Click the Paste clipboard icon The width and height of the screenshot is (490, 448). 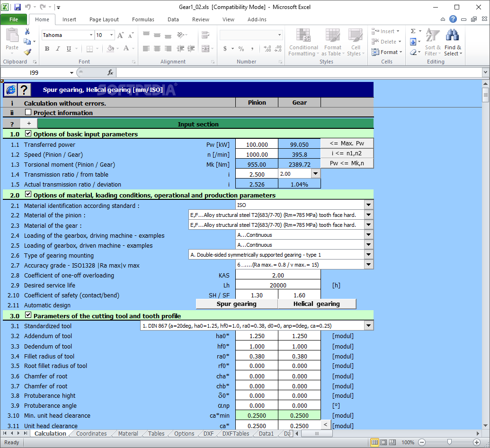point(12,35)
